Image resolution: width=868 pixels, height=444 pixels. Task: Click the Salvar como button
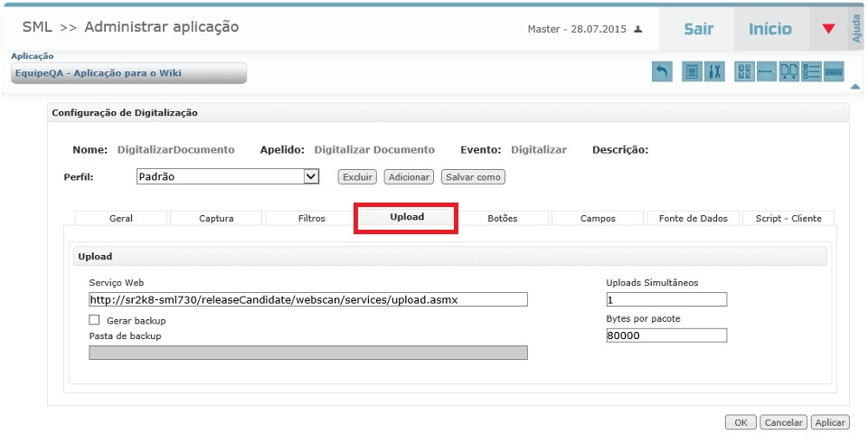(472, 177)
